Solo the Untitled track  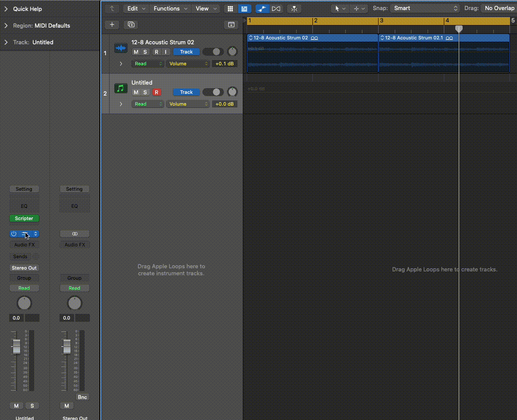click(145, 92)
